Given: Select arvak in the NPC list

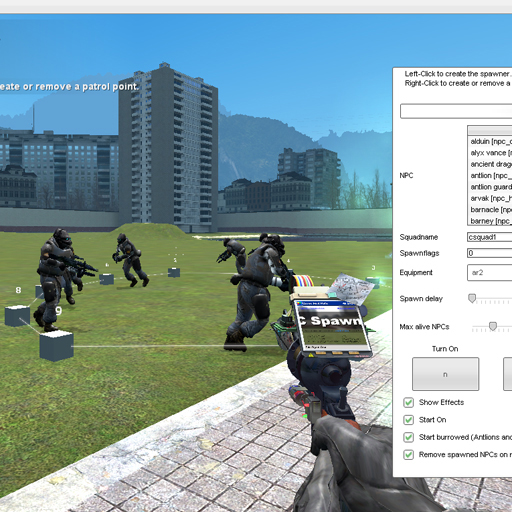Looking at the screenshot, I should click(x=490, y=198).
